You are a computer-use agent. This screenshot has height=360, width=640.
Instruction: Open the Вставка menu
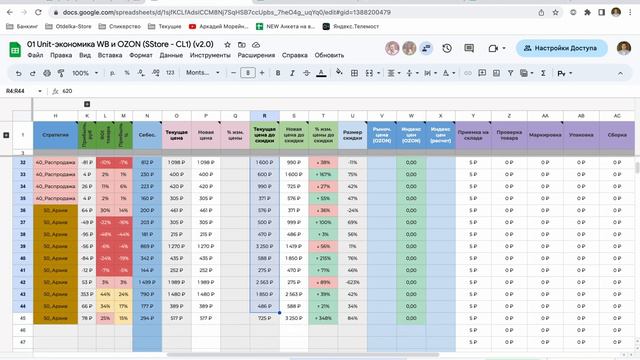coord(110,55)
